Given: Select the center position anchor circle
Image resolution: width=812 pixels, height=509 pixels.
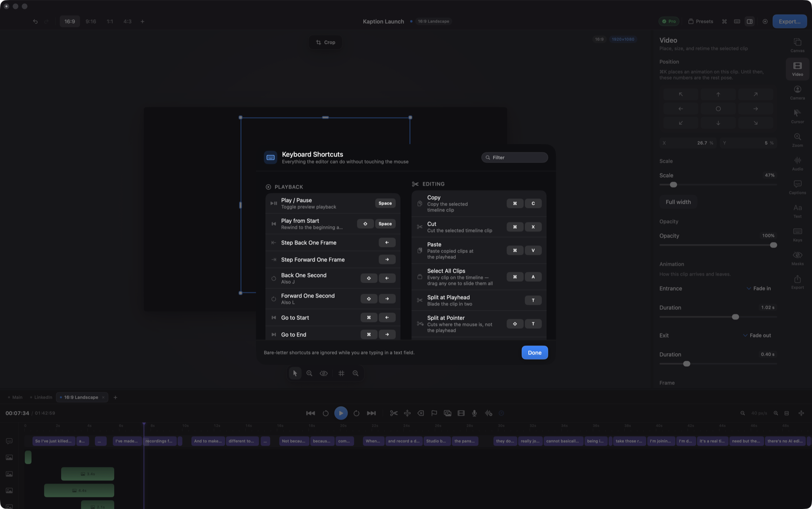Looking at the screenshot, I should pyautogui.click(x=718, y=109).
